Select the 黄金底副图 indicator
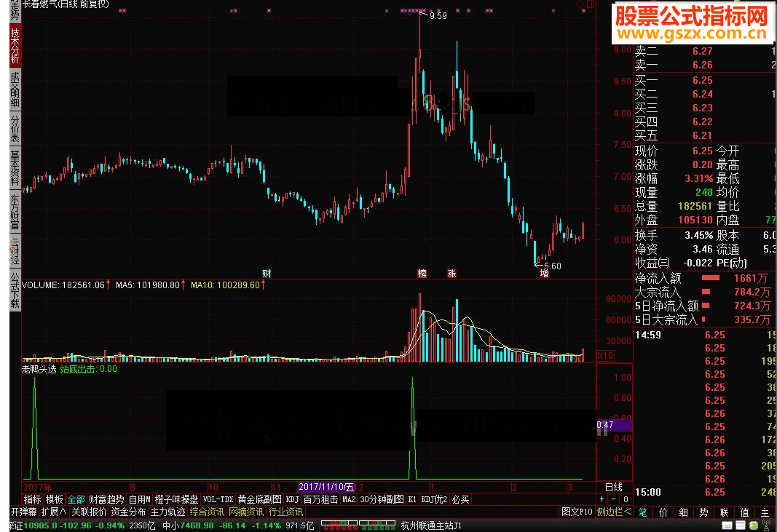777x532 pixels. [x=260, y=499]
